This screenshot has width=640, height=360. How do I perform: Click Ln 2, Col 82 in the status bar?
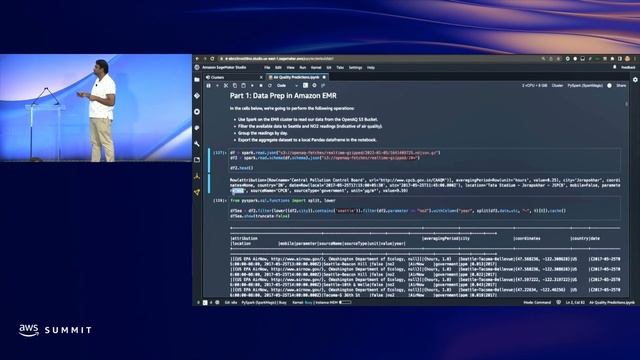(x=575, y=302)
